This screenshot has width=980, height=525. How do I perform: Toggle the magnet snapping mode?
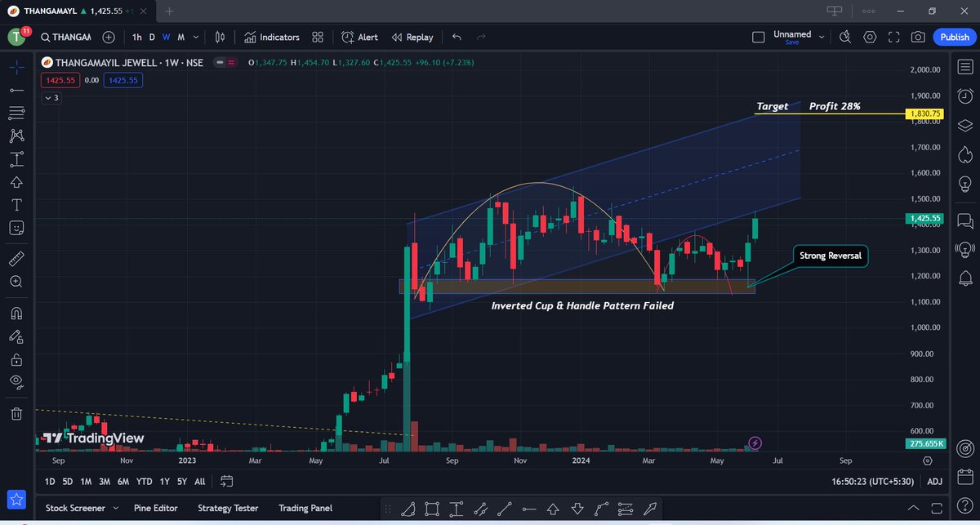click(16, 313)
